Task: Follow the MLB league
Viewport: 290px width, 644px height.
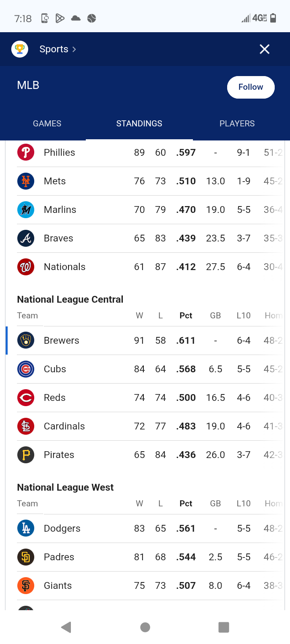Action: click(x=251, y=87)
